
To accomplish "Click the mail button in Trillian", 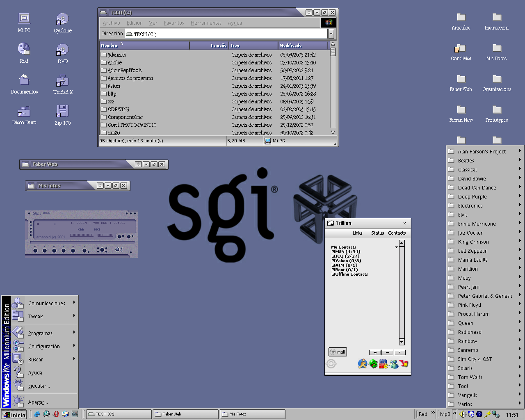I will [338, 352].
